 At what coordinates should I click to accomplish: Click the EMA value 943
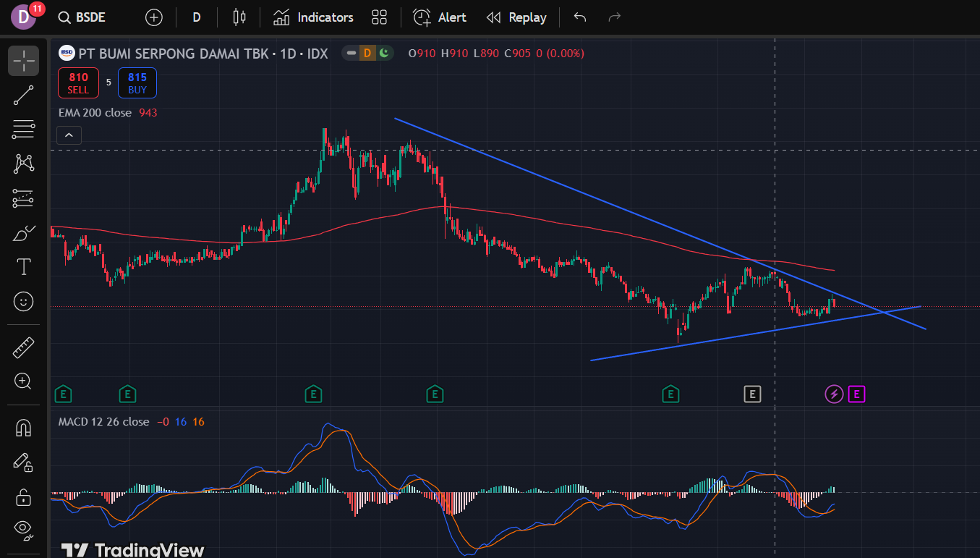(x=148, y=113)
